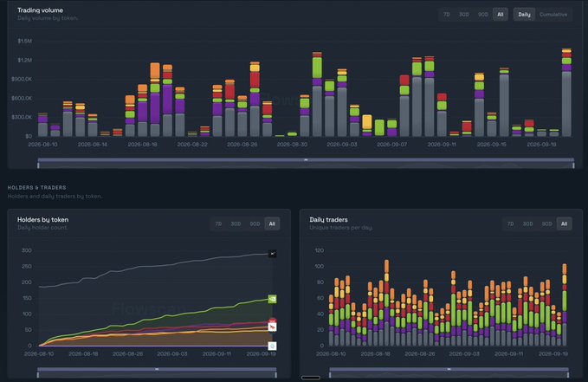The height and width of the screenshot is (382, 588).
Task: Show 90D range in Daily traders
Action: tap(546, 223)
